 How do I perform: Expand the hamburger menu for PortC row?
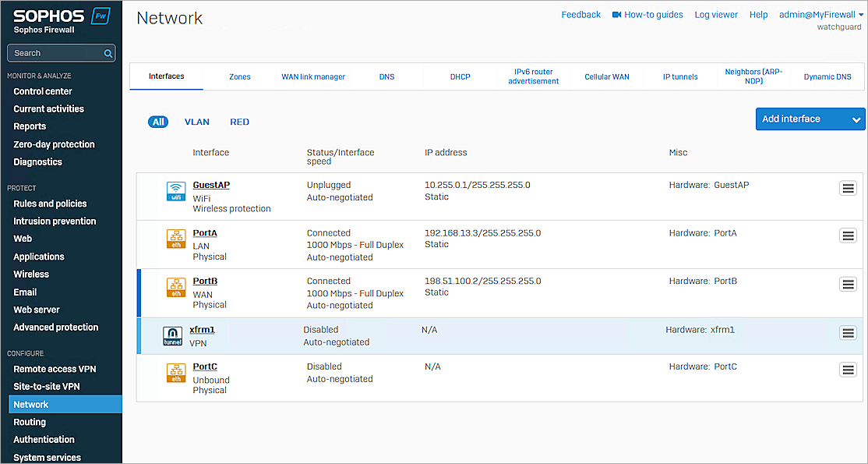tap(848, 369)
